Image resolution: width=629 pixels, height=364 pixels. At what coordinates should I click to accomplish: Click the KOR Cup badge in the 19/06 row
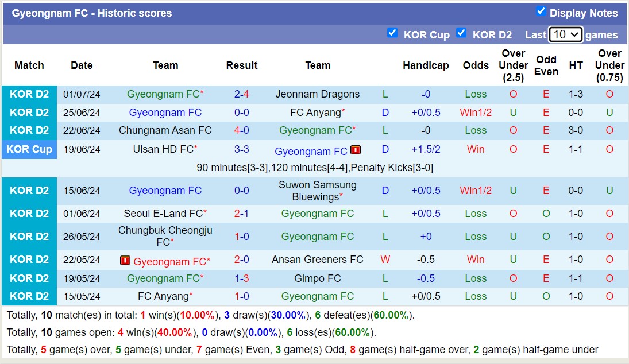(29, 150)
